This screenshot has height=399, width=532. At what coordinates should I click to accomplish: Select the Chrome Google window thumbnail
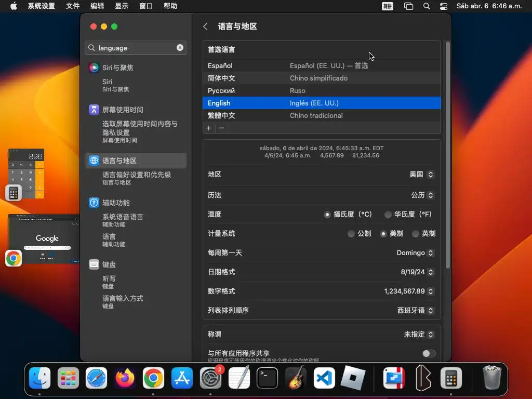point(44,239)
